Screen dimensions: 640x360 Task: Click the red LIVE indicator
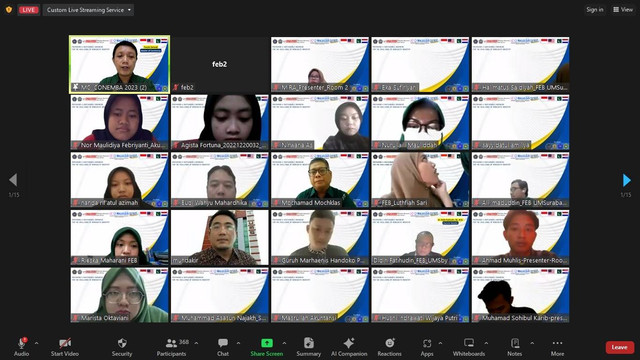[28, 10]
